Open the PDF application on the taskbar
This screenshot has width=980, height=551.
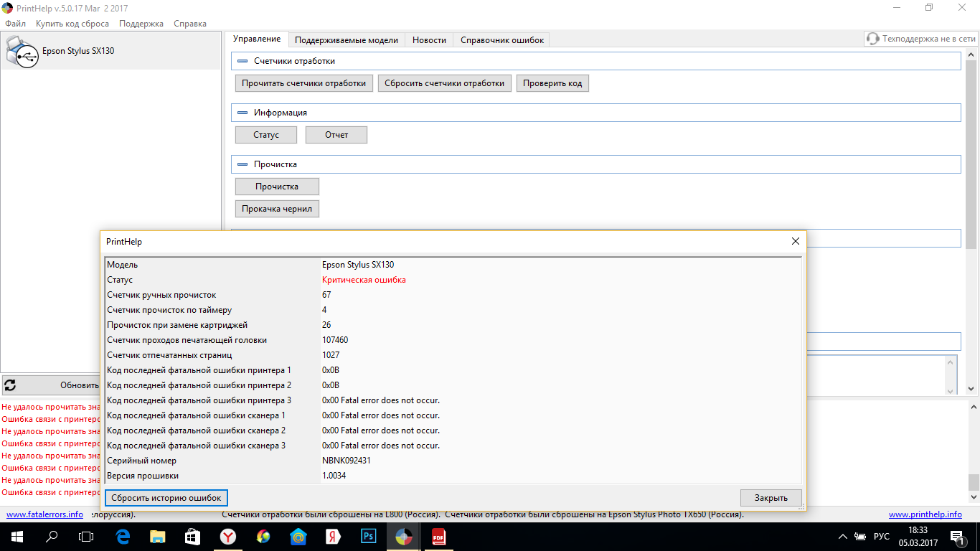[438, 536]
